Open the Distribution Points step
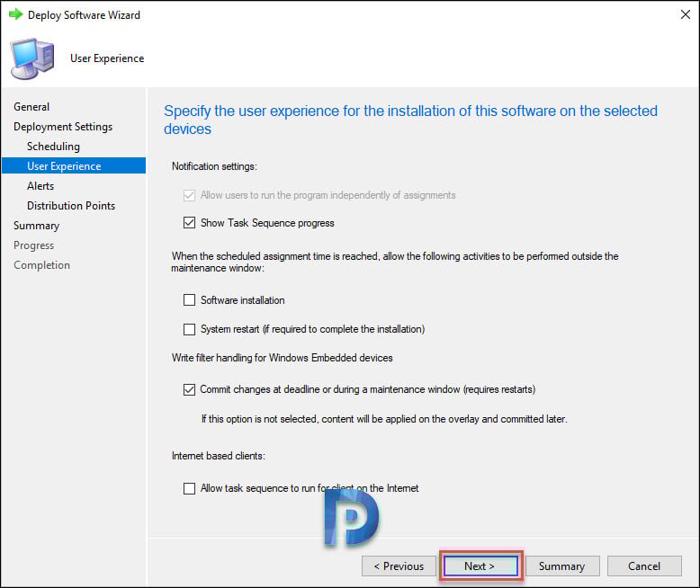 (x=71, y=206)
